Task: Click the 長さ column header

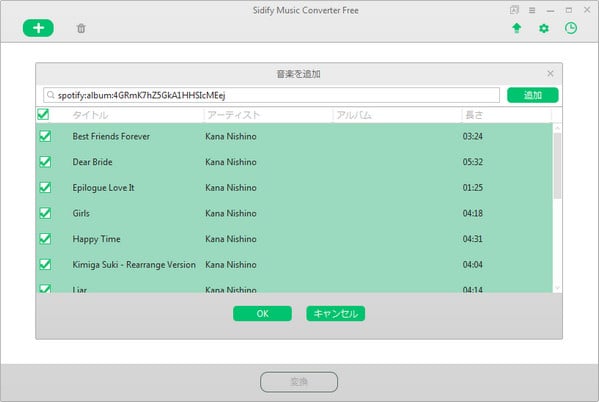Action: pyautogui.click(x=474, y=115)
